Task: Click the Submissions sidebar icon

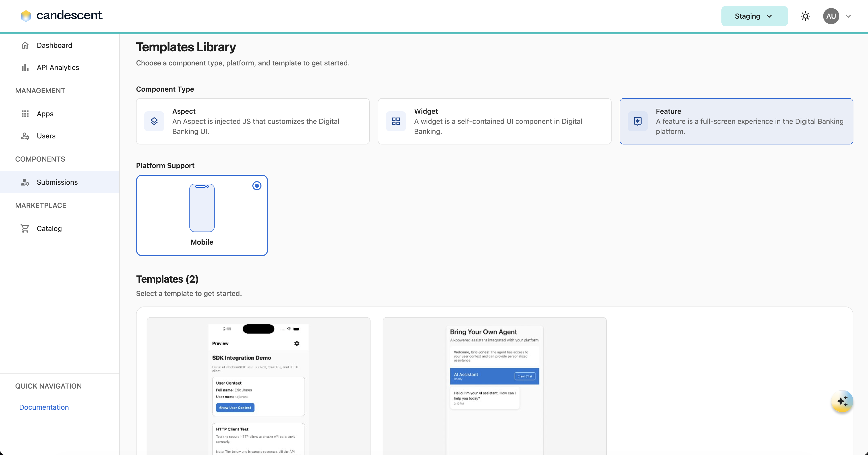Action: [x=25, y=182]
